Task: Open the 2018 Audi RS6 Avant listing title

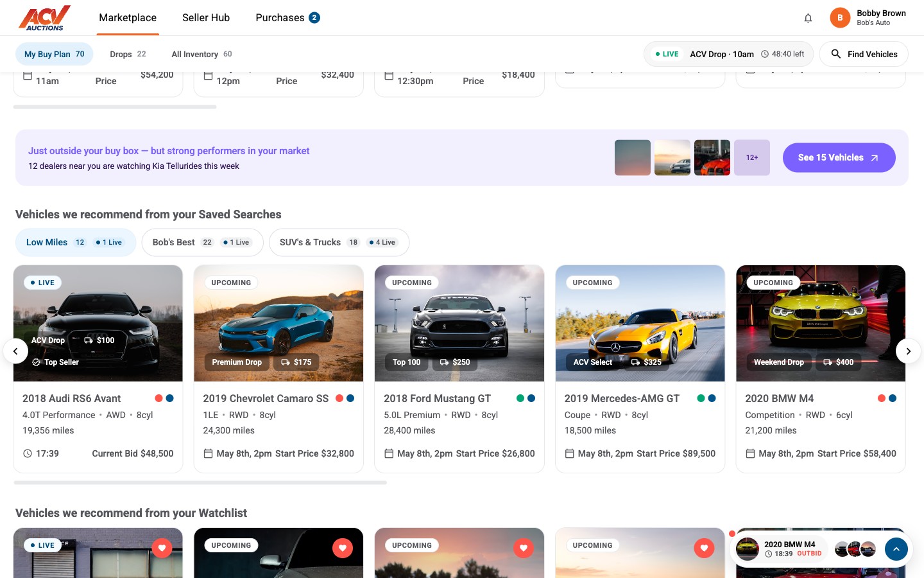Action: [x=71, y=399]
